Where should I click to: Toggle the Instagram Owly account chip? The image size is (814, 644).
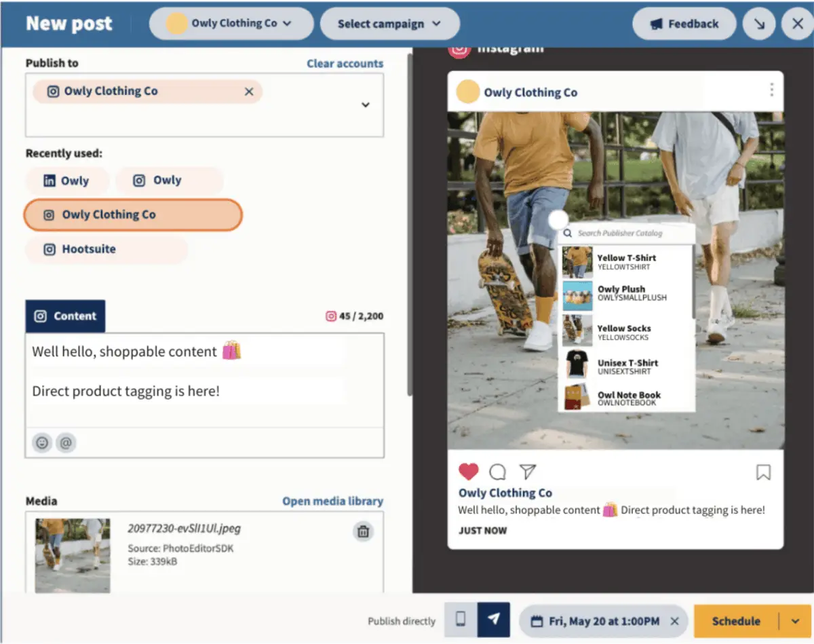(169, 181)
